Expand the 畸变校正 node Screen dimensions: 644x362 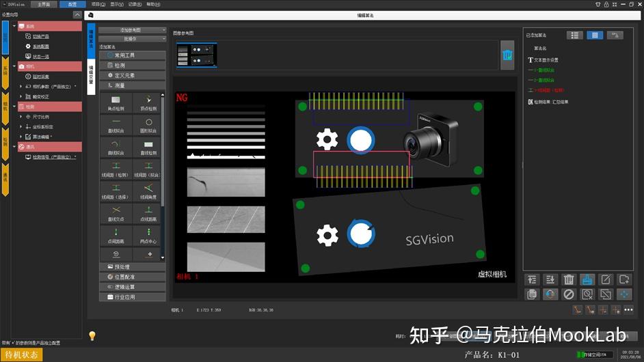(x=21, y=96)
